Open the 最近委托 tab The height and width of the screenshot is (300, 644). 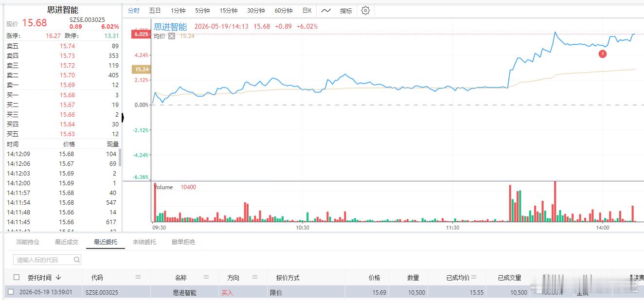click(x=106, y=242)
